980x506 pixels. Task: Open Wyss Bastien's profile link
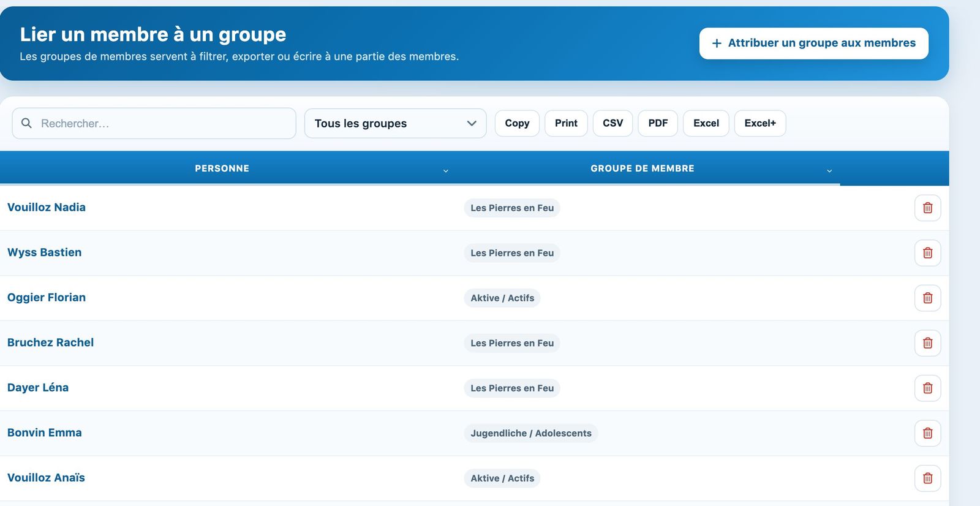tap(44, 252)
